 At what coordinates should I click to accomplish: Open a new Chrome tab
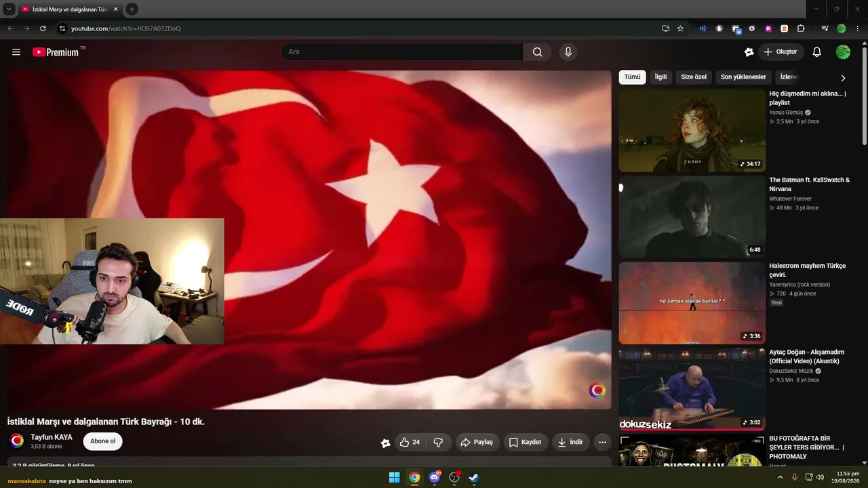(132, 9)
